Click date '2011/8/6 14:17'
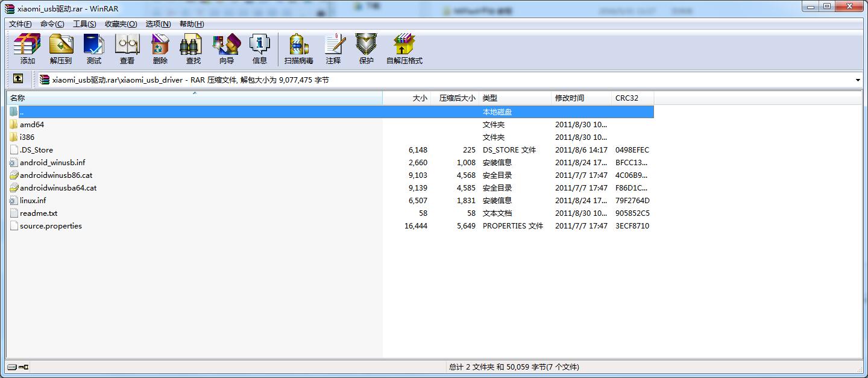Viewport: 868px width, 378px height. pos(581,150)
